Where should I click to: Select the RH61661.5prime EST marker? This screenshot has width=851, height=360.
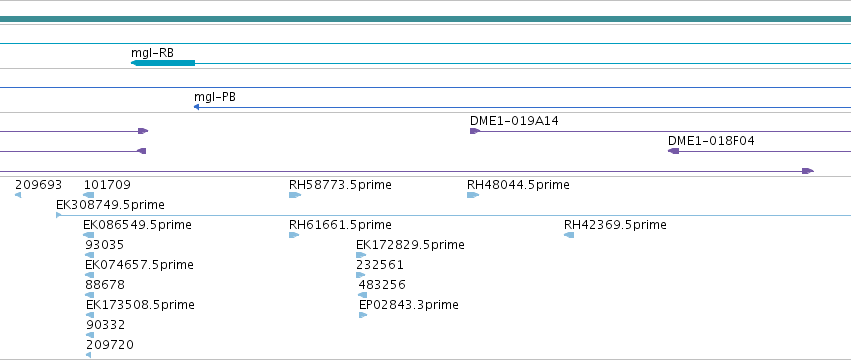[x=294, y=235]
